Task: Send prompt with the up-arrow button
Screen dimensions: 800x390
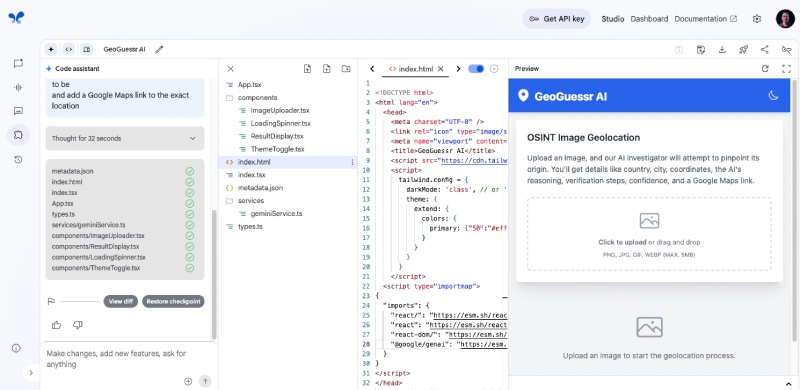Action: tap(205, 381)
